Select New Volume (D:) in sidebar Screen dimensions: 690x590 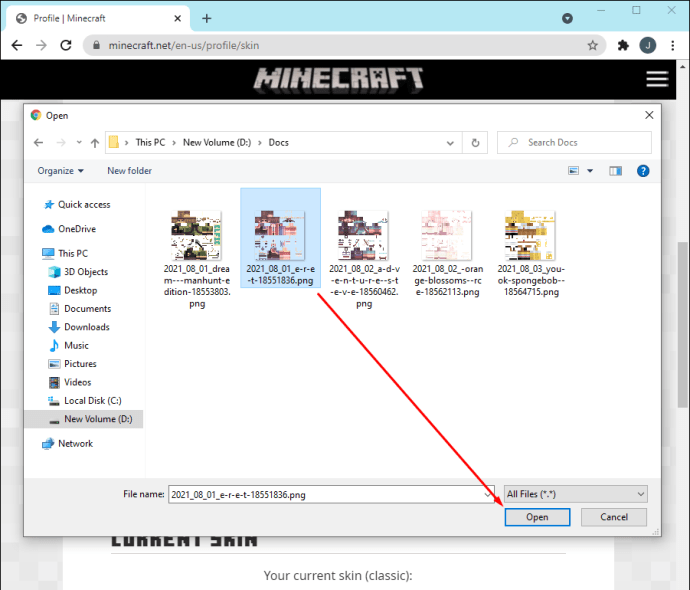tap(84, 419)
